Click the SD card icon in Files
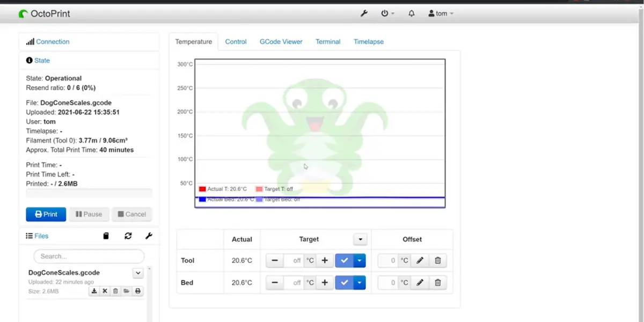Screen dimensions: 644x322 click(x=106, y=236)
